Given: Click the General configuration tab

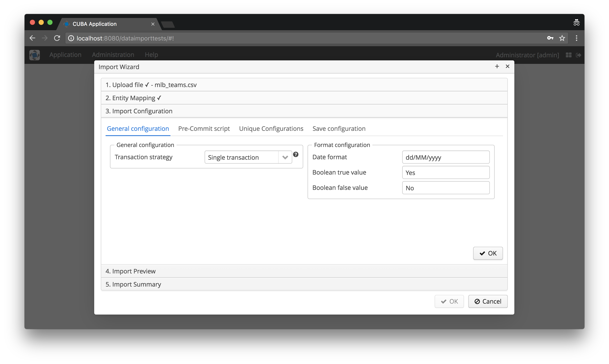Looking at the screenshot, I should tap(138, 128).
